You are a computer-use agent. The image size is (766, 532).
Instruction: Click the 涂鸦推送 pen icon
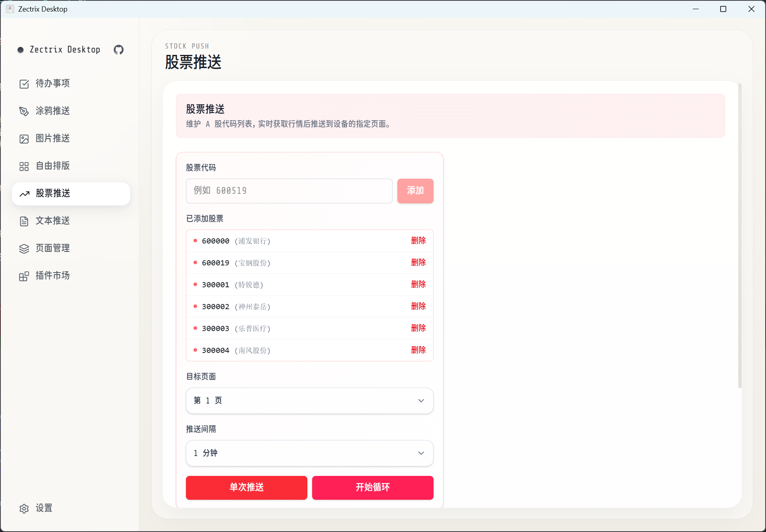tap(24, 111)
